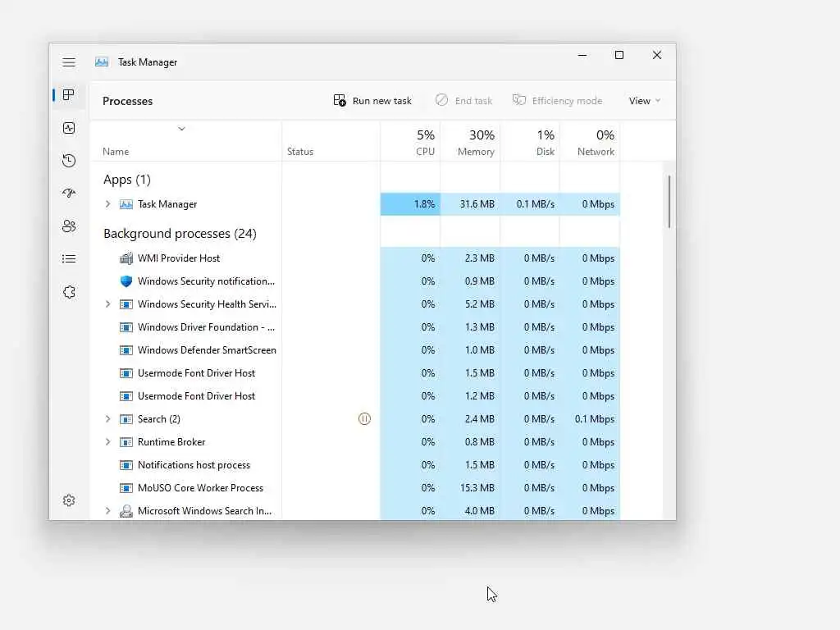Click the WMI Provider Host icon
This screenshot has height=630, width=840.
pos(126,258)
